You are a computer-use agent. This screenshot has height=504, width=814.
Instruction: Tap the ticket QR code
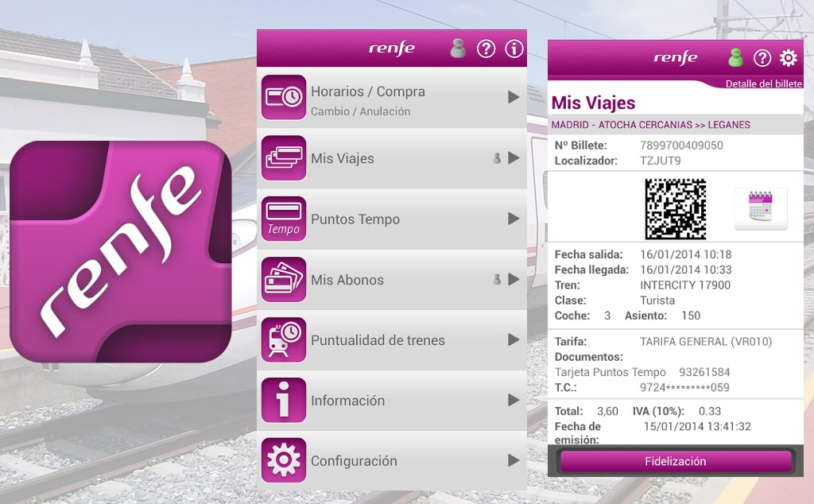click(676, 208)
